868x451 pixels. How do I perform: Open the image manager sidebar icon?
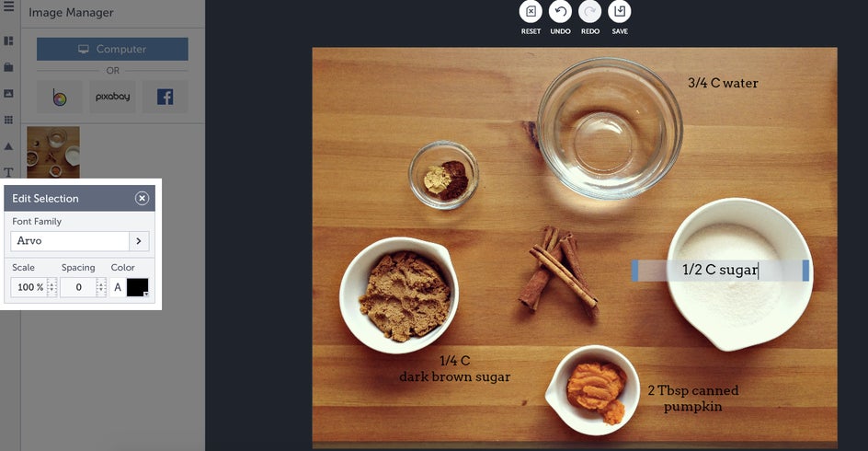coord(8,94)
